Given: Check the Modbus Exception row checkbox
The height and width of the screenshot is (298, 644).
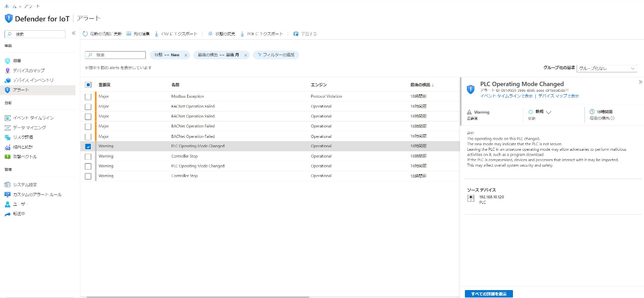Looking at the screenshot, I should (88, 96).
